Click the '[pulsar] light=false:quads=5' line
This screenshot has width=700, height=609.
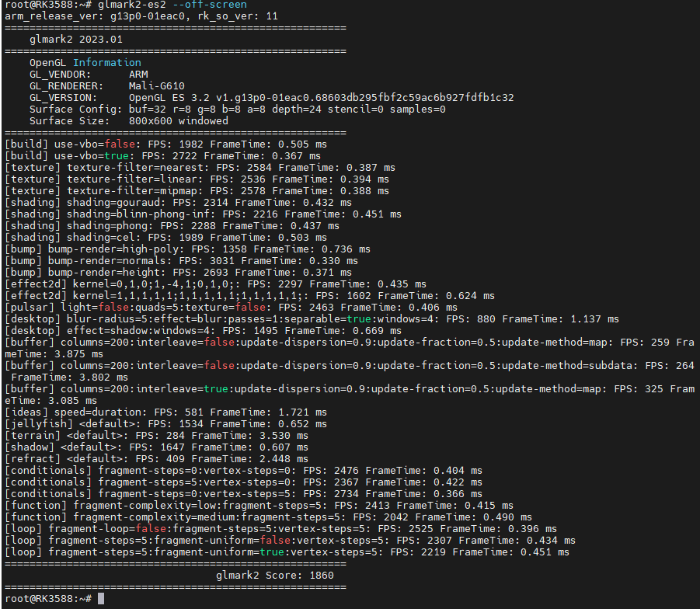[x=232, y=307]
